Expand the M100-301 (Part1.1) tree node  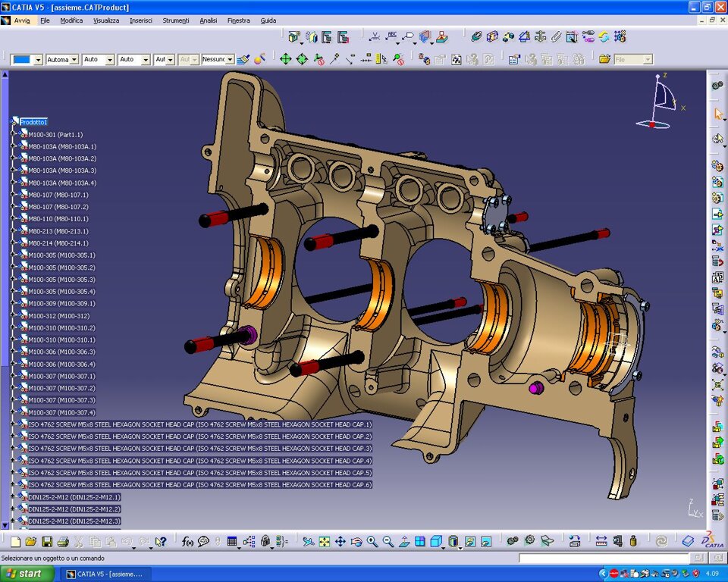pos(13,134)
